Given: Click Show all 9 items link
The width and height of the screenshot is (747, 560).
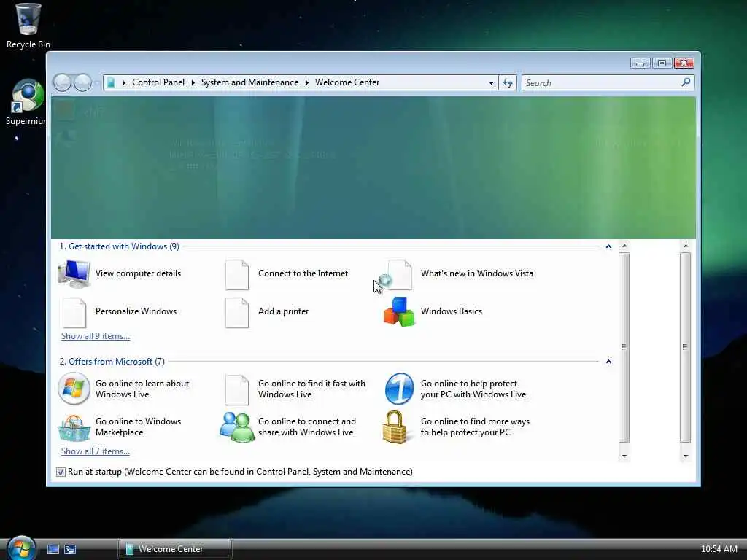Looking at the screenshot, I should [x=96, y=336].
